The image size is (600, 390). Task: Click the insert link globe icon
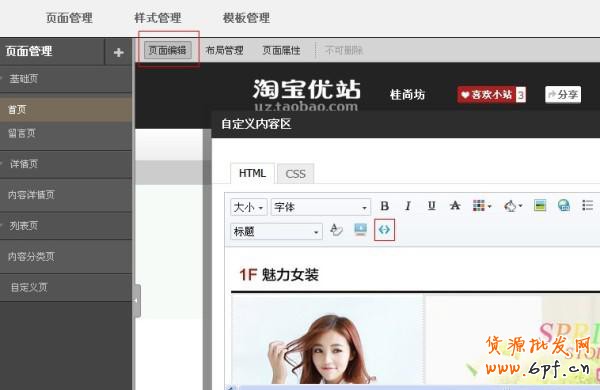coord(564,206)
